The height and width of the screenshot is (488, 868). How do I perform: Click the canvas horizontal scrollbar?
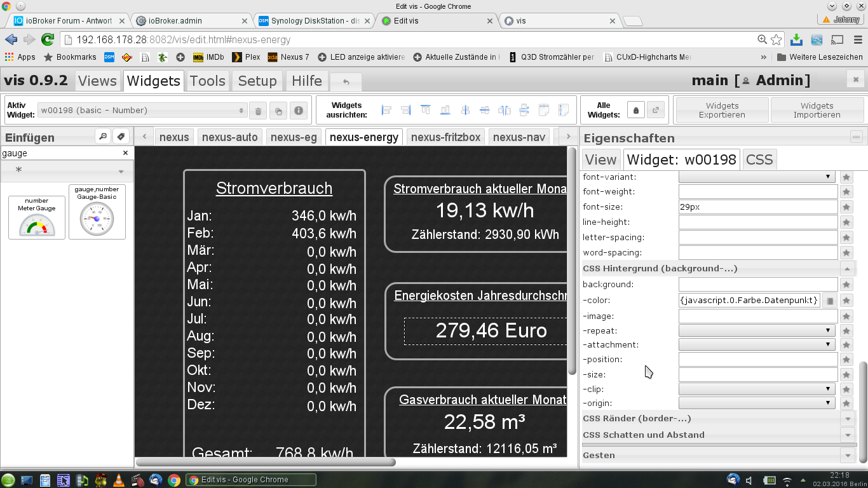[266, 462]
